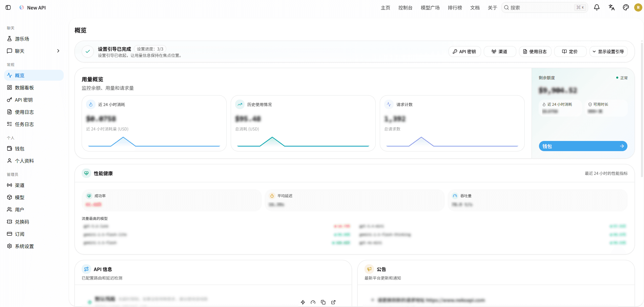
Task: Click the 吞吐量 gauge icon
Action: 455,196
